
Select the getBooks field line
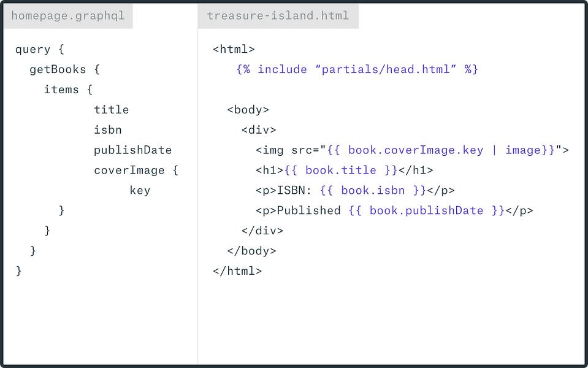tap(64, 69)
